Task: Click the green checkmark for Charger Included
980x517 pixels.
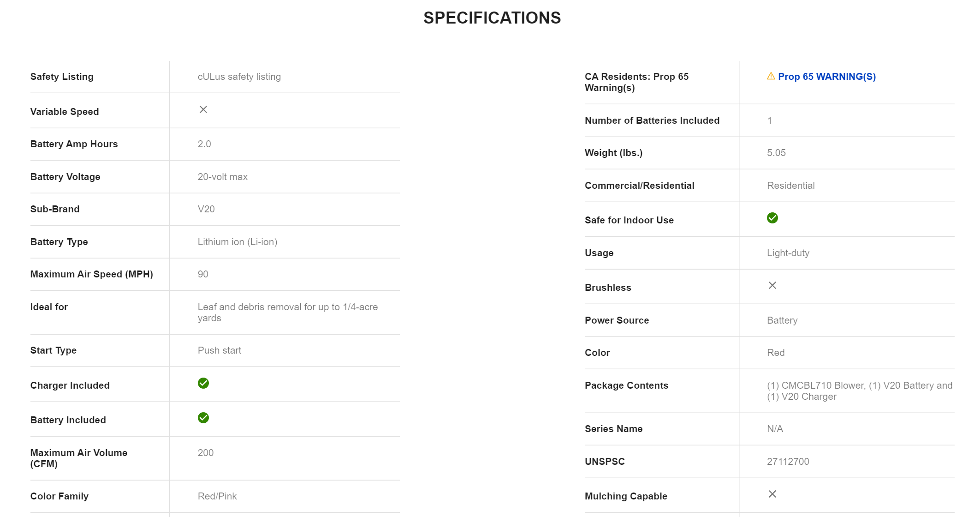Action: click(x=203, y=383)
